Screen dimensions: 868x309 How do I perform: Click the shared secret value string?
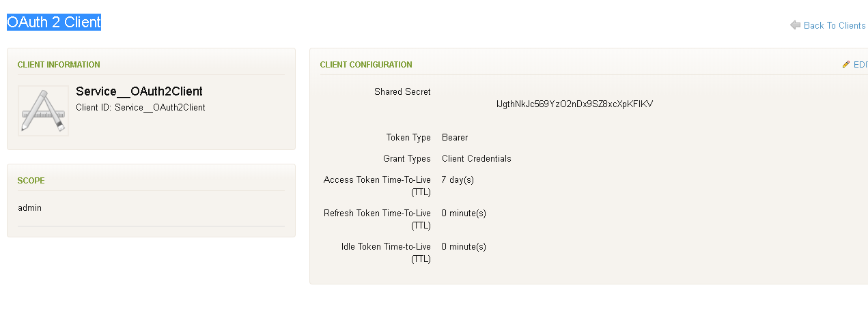click(x=575, y=104)
